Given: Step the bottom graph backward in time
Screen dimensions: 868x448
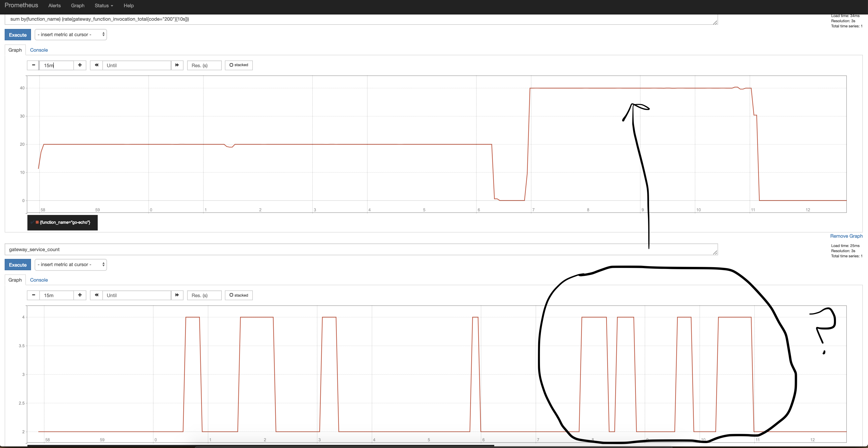Looking at the screenshot, I should click(96, 295).
